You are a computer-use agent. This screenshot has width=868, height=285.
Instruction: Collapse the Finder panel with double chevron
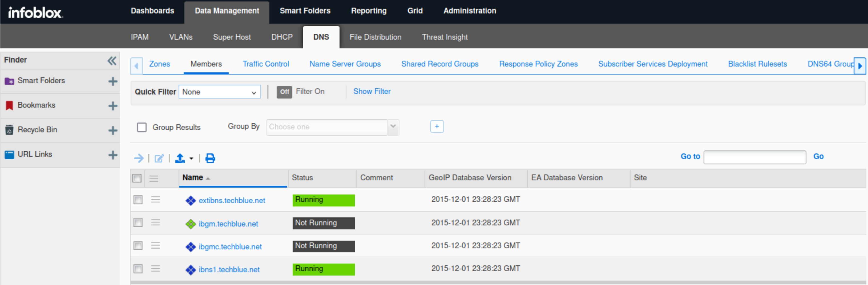(112, 61)
